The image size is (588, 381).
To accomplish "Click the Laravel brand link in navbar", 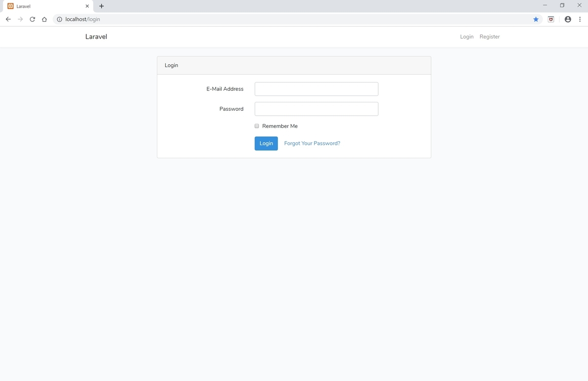I will pyautogui.click(x=96, y=37).
